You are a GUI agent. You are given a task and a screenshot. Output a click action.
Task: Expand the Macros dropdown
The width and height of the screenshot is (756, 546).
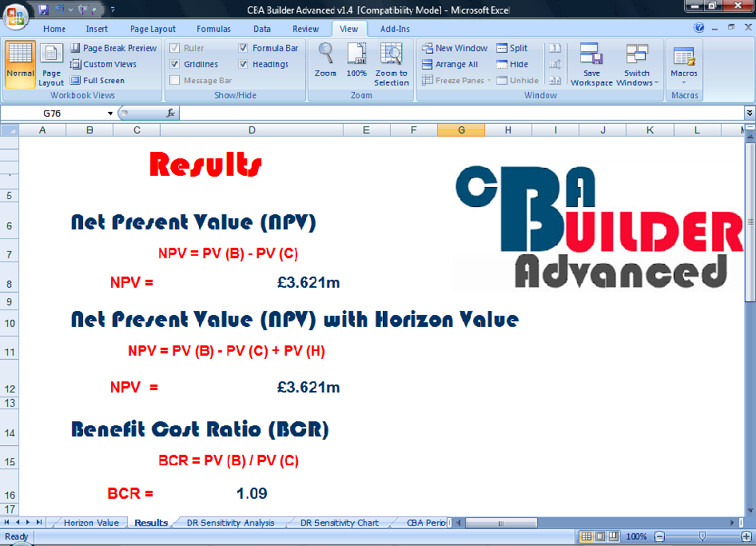(x=684, y=81)
